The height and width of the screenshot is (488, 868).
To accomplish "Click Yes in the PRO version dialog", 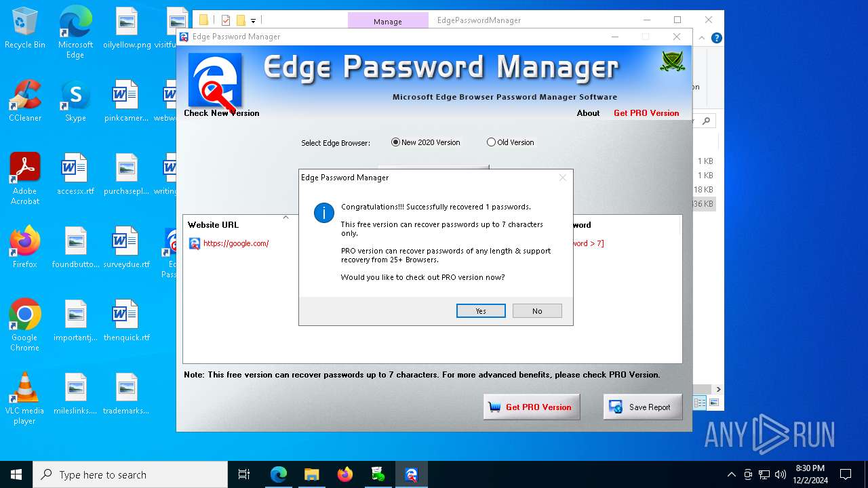I will (x=481, y=311).
